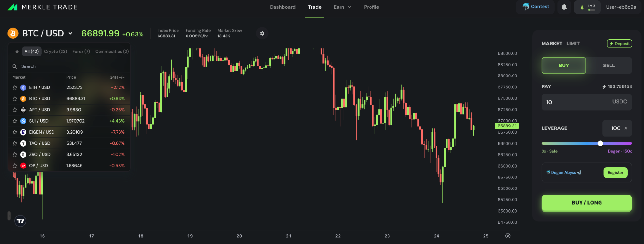Favorite OP / USD with its star
The height and width of the screenshot is (244, 644).
pos(15,166)
